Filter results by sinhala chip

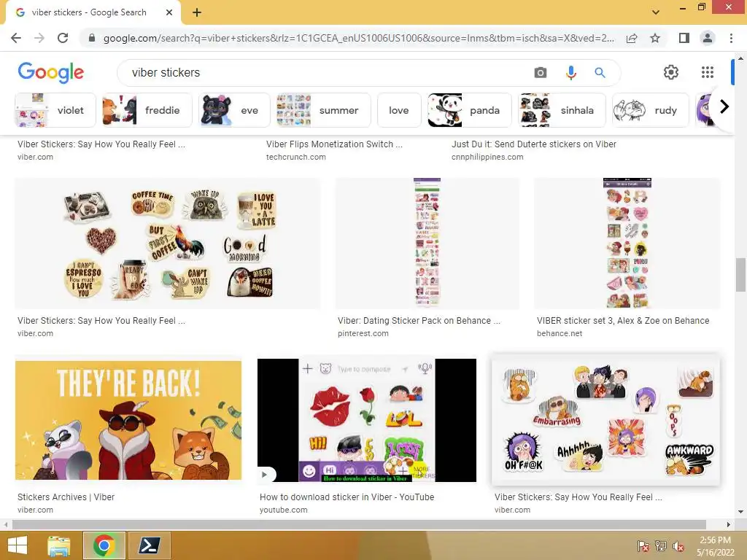562,110
